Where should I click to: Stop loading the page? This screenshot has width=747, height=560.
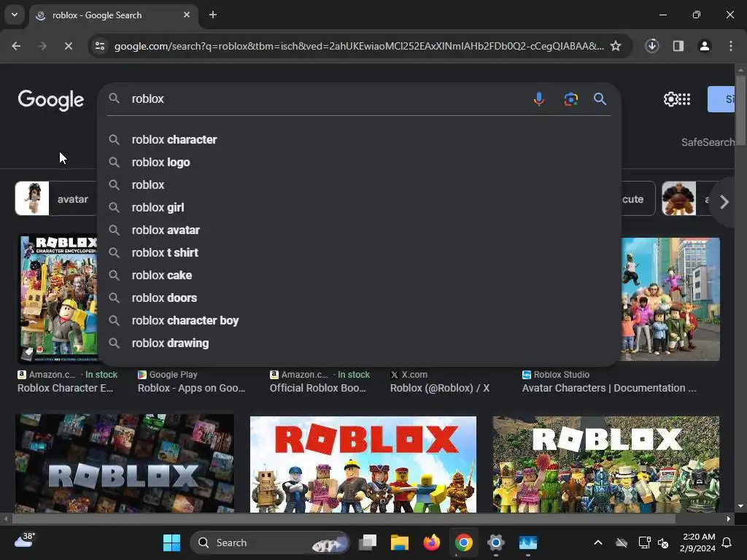[x=68, y=46]
